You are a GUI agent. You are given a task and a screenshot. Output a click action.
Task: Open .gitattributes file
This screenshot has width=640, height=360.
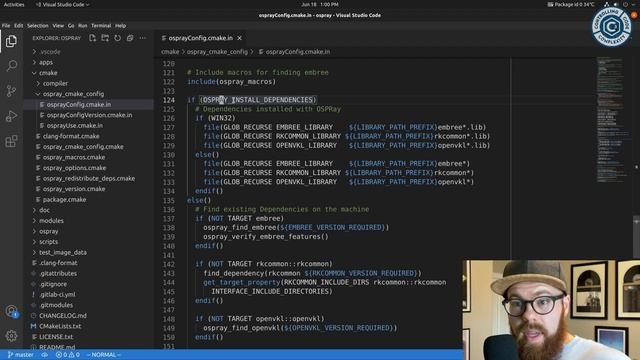[x=89, y=273]
